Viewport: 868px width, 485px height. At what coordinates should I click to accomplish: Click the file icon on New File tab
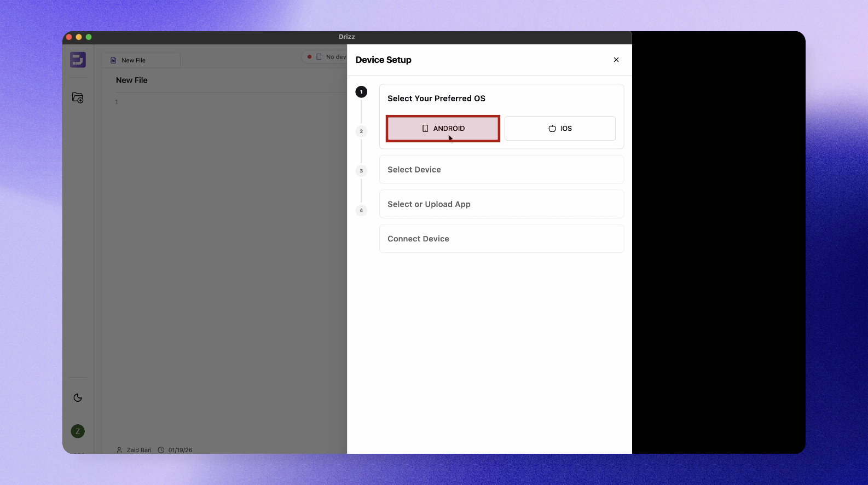tap(113, 60)
